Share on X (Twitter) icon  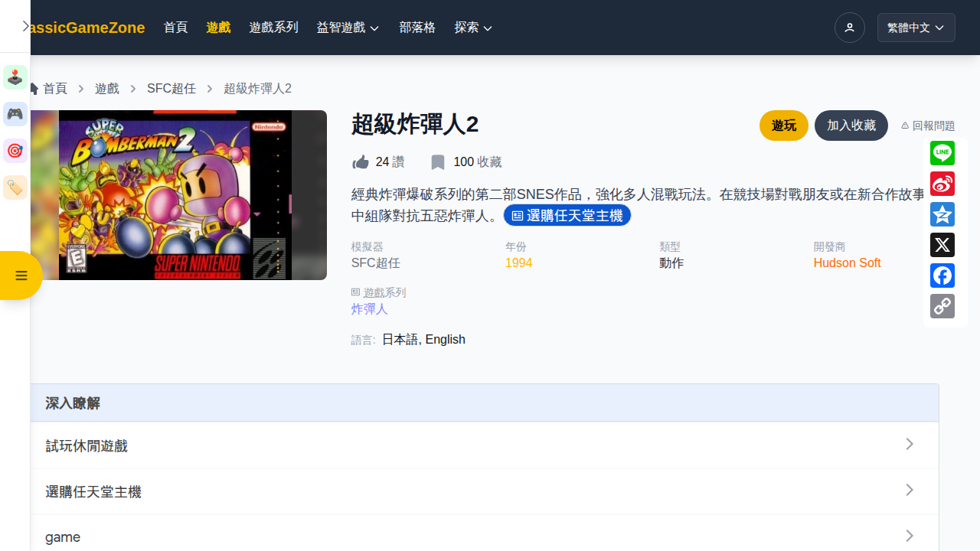point(942,245)
